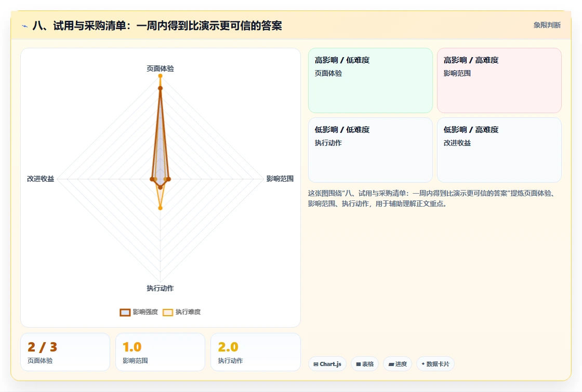Select the 2.0 执行动作 stat card
The width and height of the screenshot is (582, 392).
(x=256, y=352)
